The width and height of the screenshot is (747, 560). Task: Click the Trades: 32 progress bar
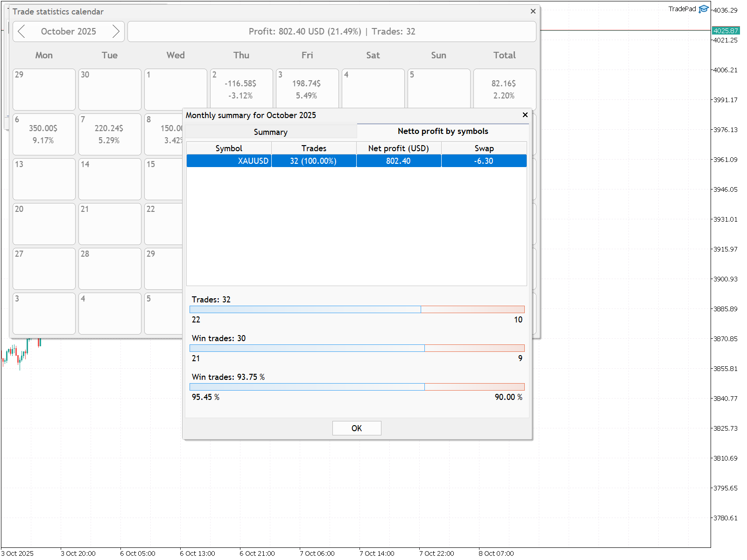coord(357,309)
